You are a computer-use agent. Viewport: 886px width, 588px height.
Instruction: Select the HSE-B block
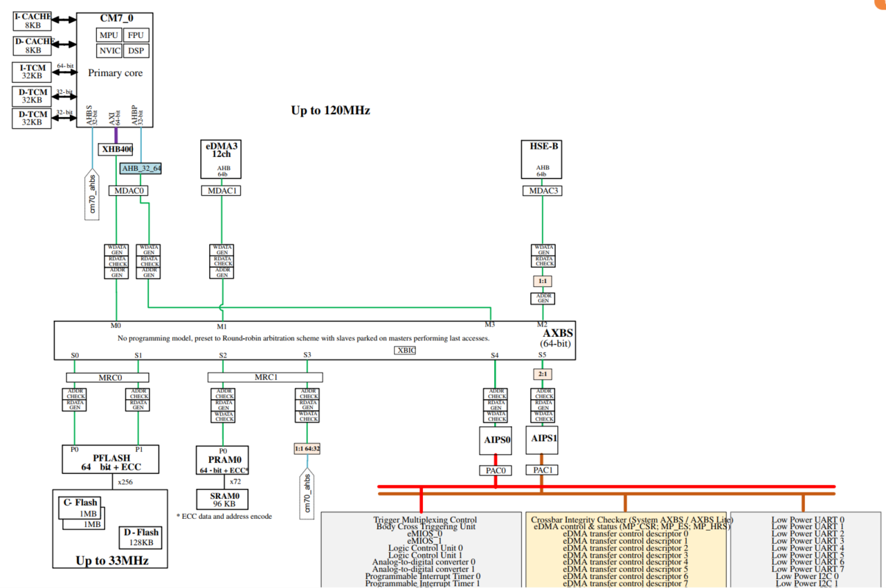[x=541, y=160]
